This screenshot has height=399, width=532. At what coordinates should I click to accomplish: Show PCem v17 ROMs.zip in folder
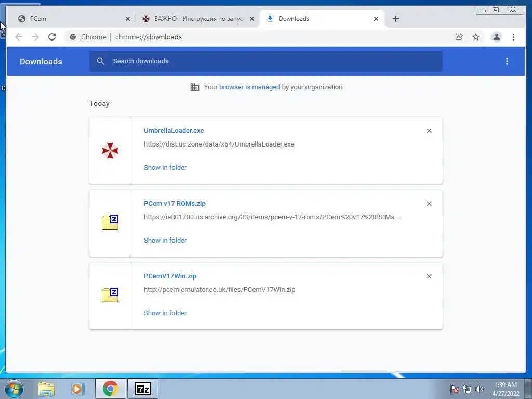[165, 240]
